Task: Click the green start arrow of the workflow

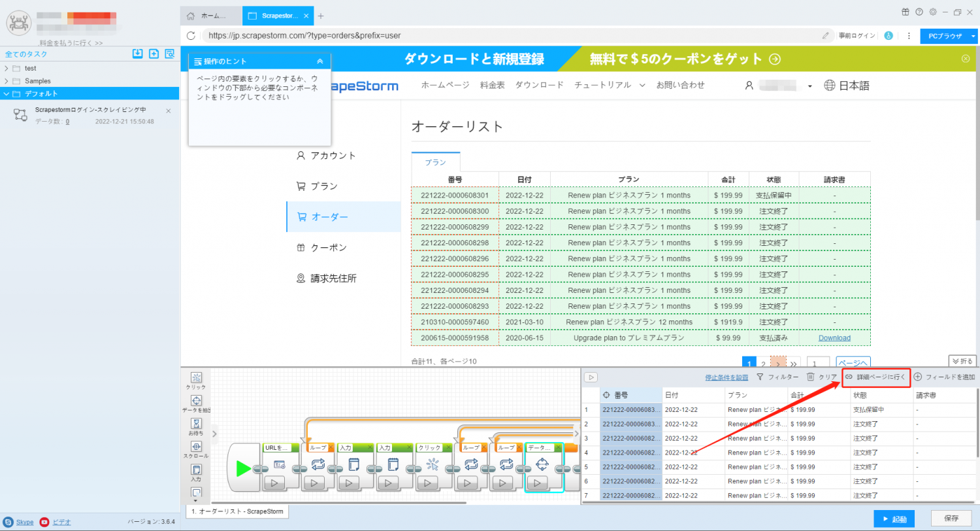Action: pos(243,468)
